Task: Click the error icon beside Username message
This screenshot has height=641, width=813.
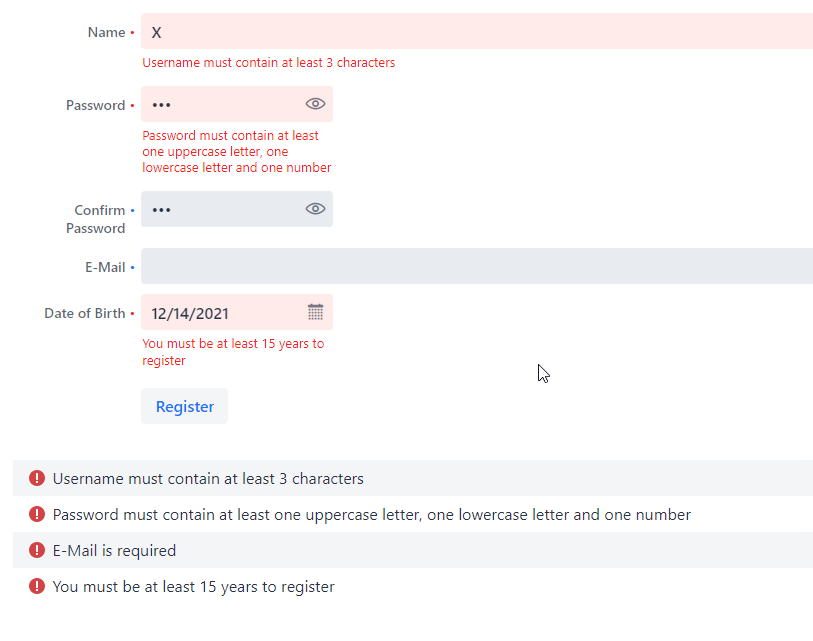Action: click(x=37, y=478)
